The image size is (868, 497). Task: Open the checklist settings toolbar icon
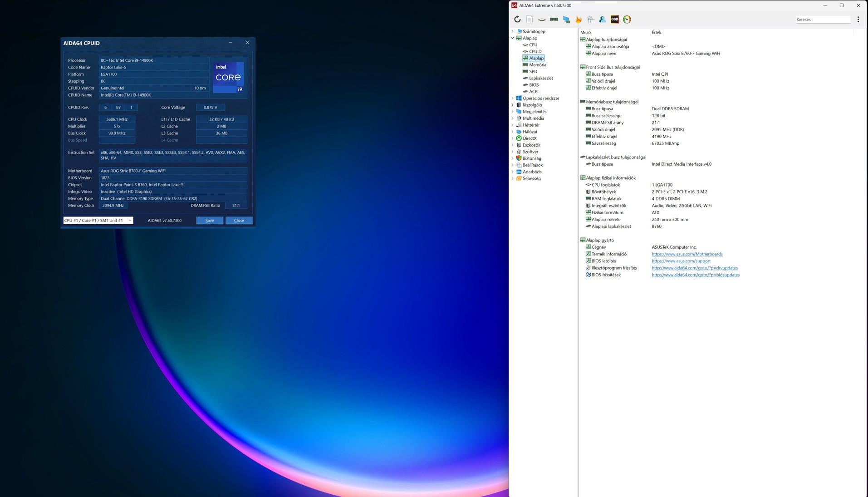[x=591, y=20]
